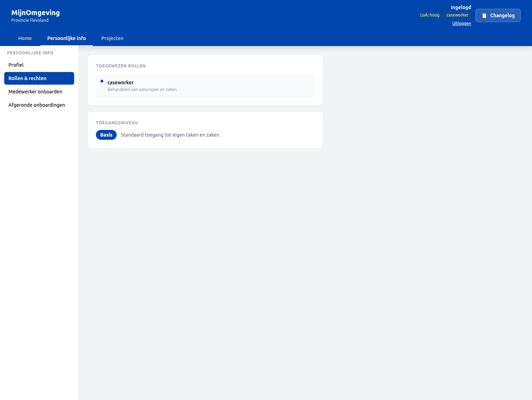Click the blue status dot next to caseworker
Screen dimensions: 532x400
(x=102, y=81)
